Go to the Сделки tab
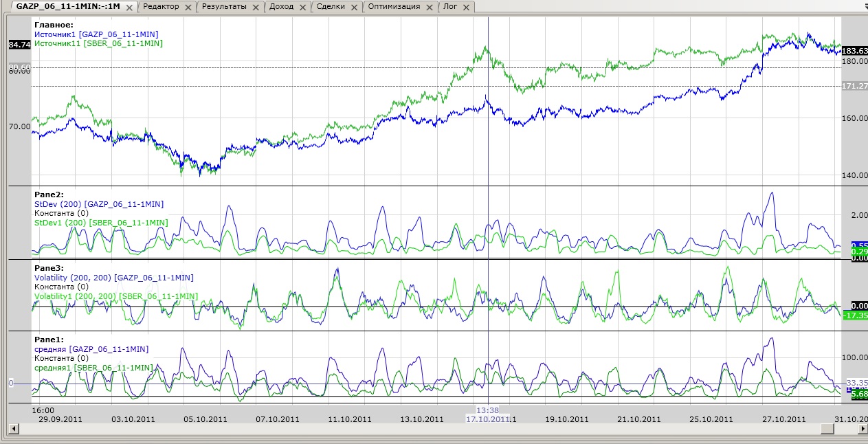Screen dimensions: 868x444 point(331,7)
